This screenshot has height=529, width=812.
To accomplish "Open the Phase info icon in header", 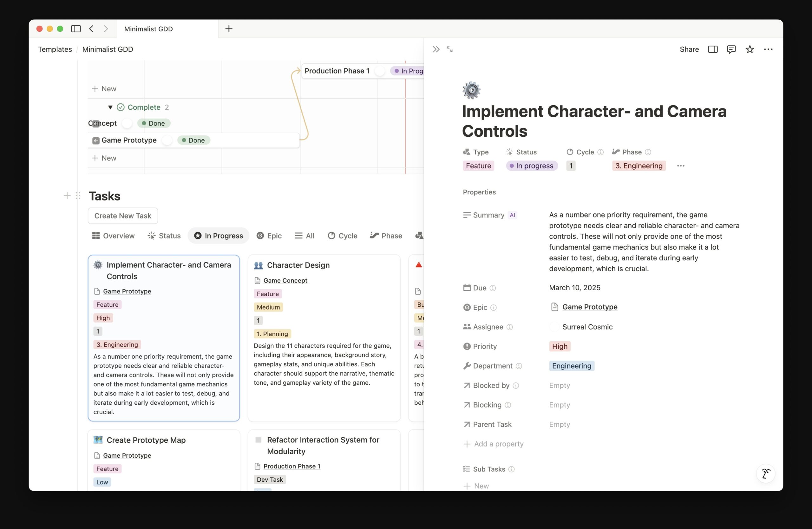I will click(x=648, y=152).
